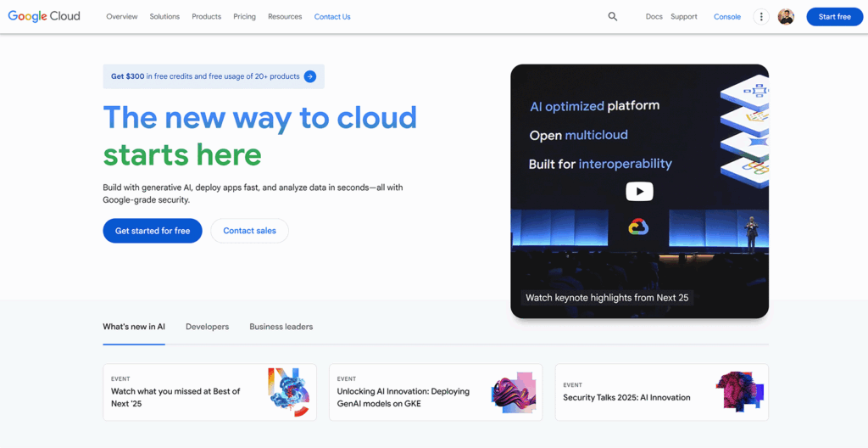The height and width of the screenshot is (448, 868).
Task: Go to the Pricing page
Action: [244, 17]
